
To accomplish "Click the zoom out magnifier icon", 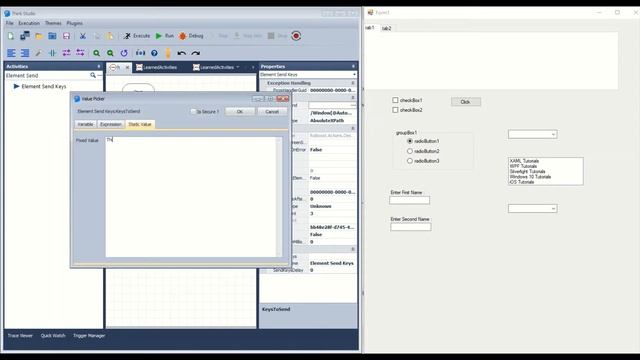I will pyautogui.click(x=110, y=53).
